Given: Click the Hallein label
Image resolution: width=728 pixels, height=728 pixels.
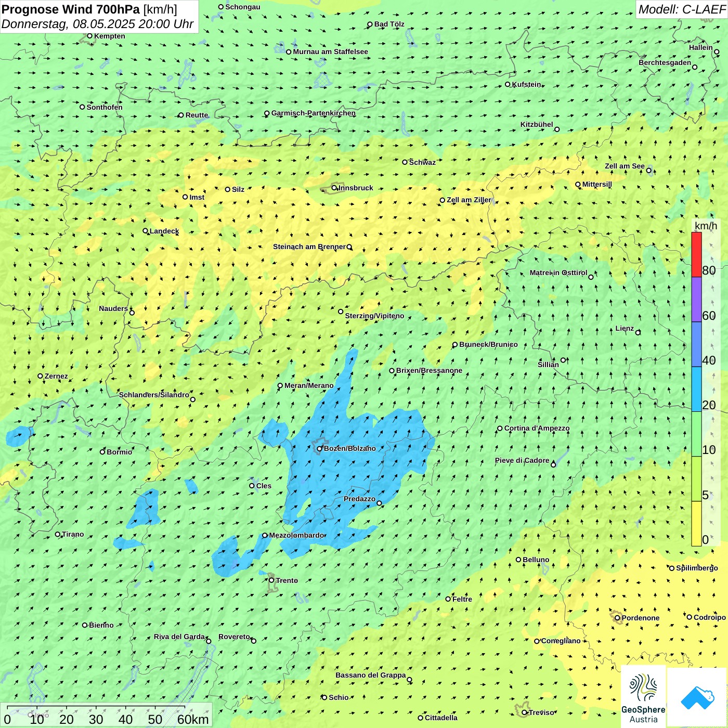Looking at the screenshot, I should (x=700, y=47).
